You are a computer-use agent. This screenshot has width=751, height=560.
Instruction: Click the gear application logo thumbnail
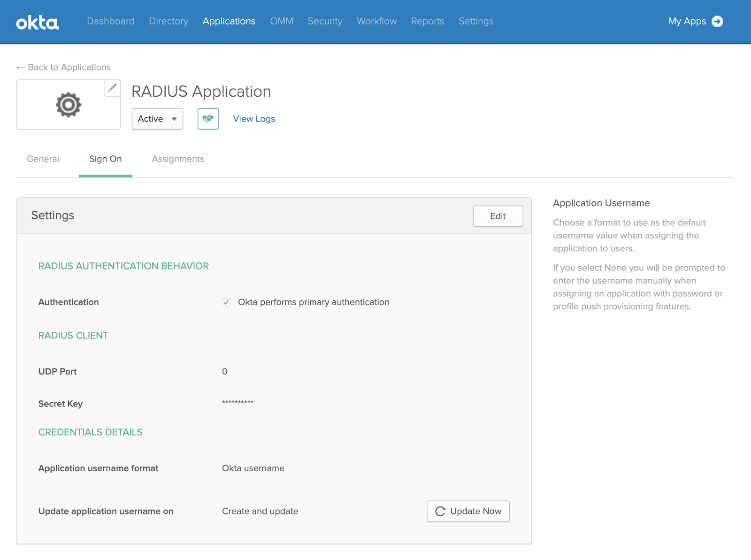(69, 105)
